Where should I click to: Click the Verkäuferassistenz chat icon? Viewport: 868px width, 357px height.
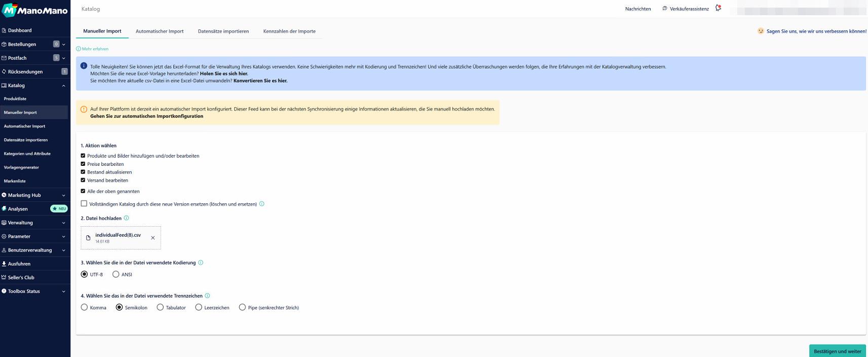click(665, 8)
